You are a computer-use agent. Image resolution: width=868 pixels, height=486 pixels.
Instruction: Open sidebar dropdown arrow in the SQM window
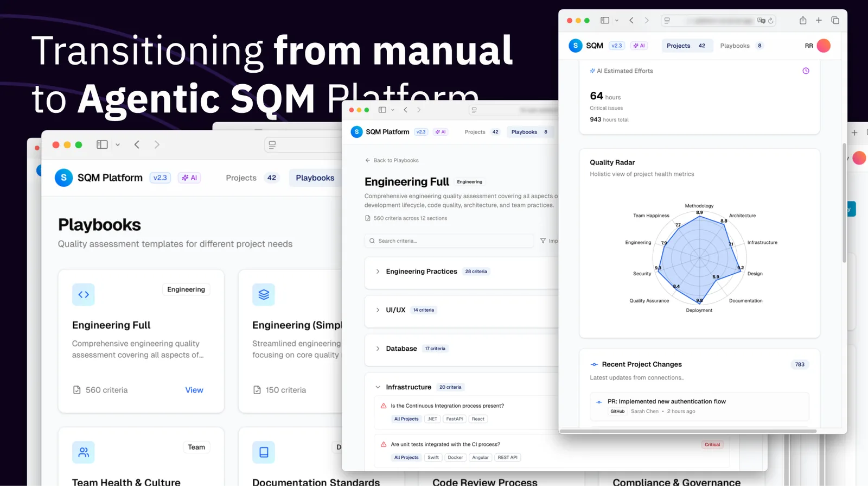click(617, 21)
